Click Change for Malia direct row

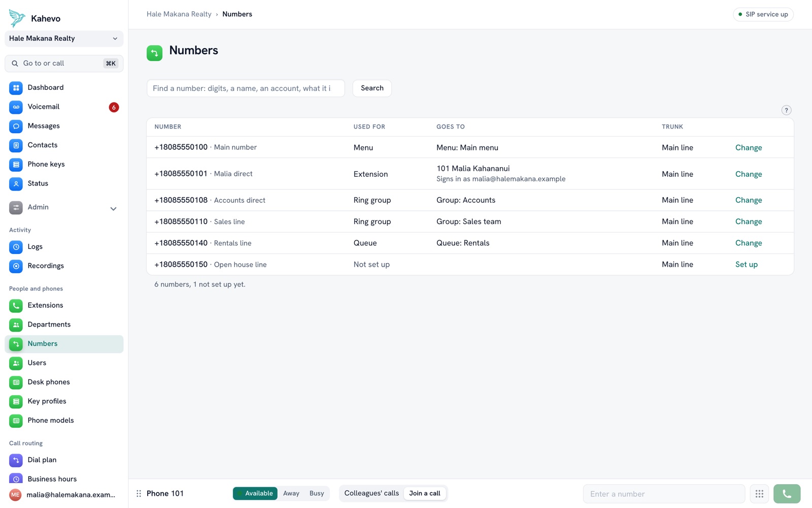pos(749,174)
